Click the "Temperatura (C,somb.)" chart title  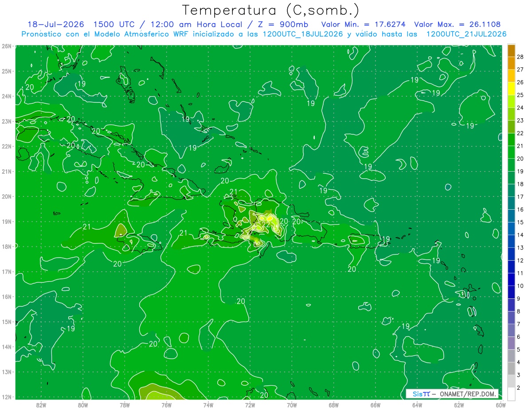(x=271, y=10)
